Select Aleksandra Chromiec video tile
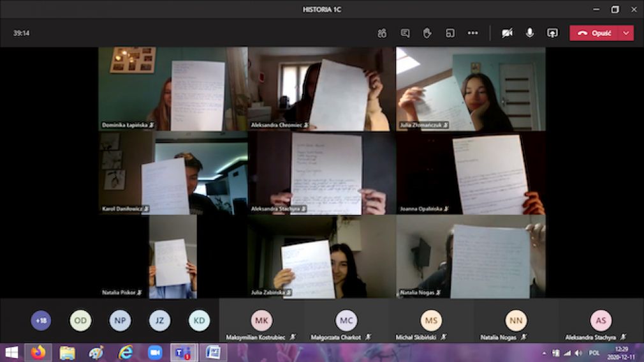 point(321,89)
